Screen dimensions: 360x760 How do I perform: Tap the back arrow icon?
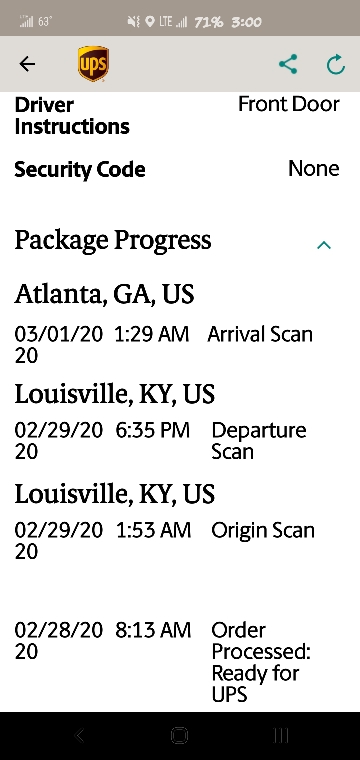tap(27, 64)
